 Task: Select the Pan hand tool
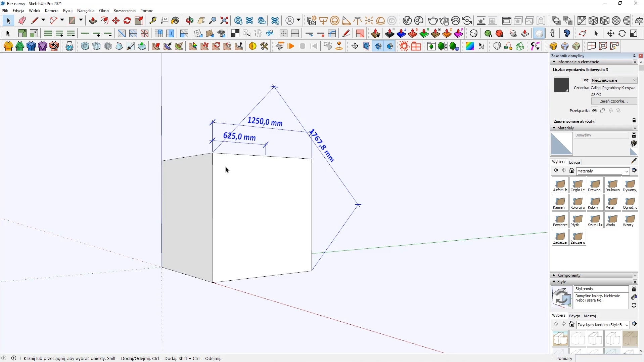point(201,21)
